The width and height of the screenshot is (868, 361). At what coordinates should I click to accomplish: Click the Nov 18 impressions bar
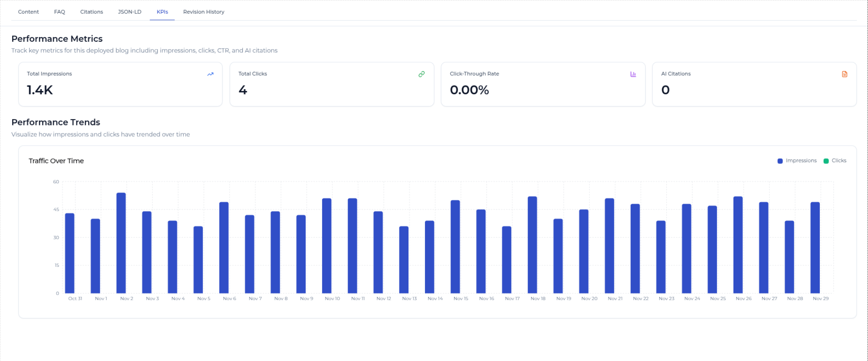532,245
